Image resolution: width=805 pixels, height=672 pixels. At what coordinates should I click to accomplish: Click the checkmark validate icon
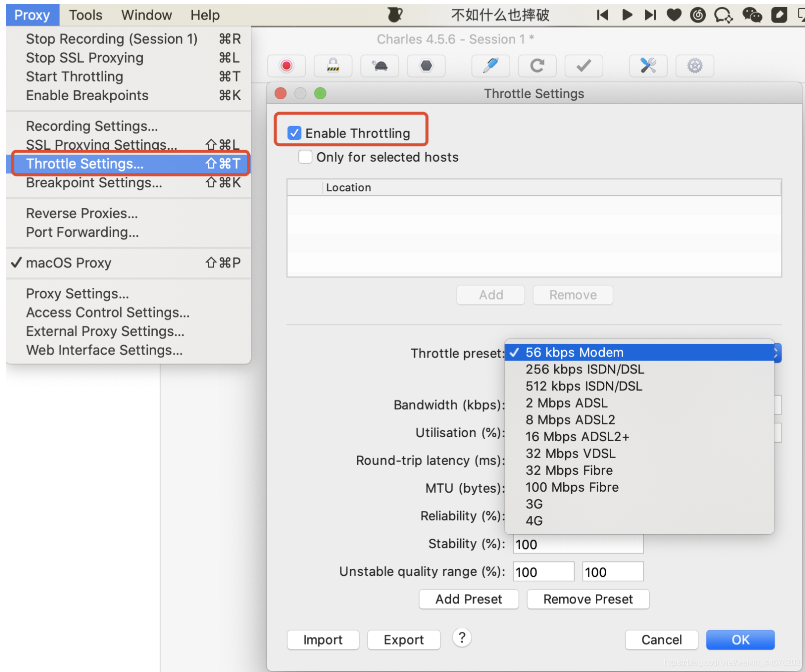584,66
